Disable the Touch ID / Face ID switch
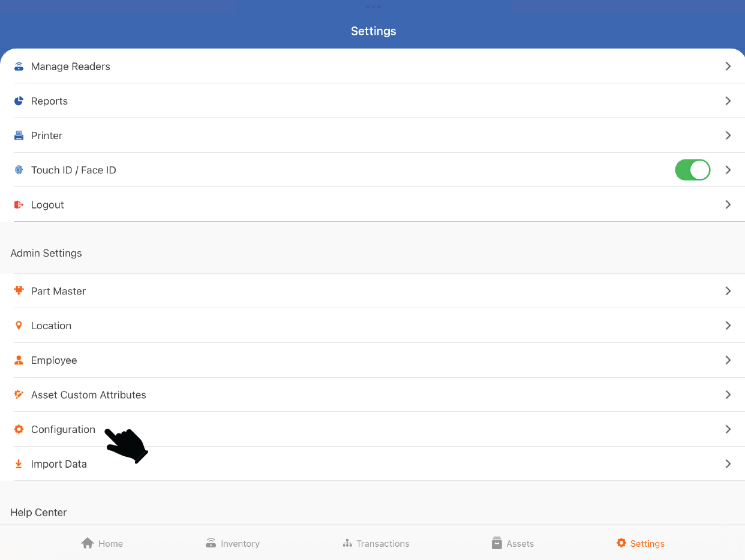 [x=692, y=170]
